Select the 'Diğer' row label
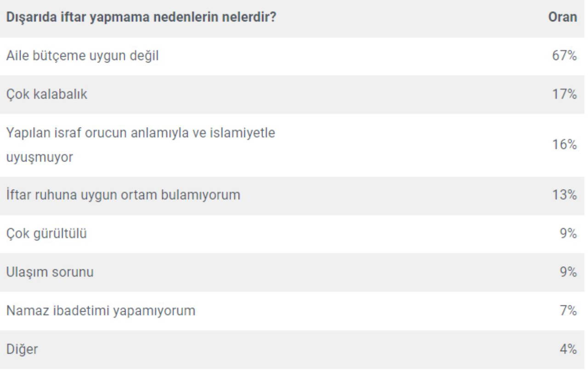Viewport: 588px width, 370px height. point(22,349)
